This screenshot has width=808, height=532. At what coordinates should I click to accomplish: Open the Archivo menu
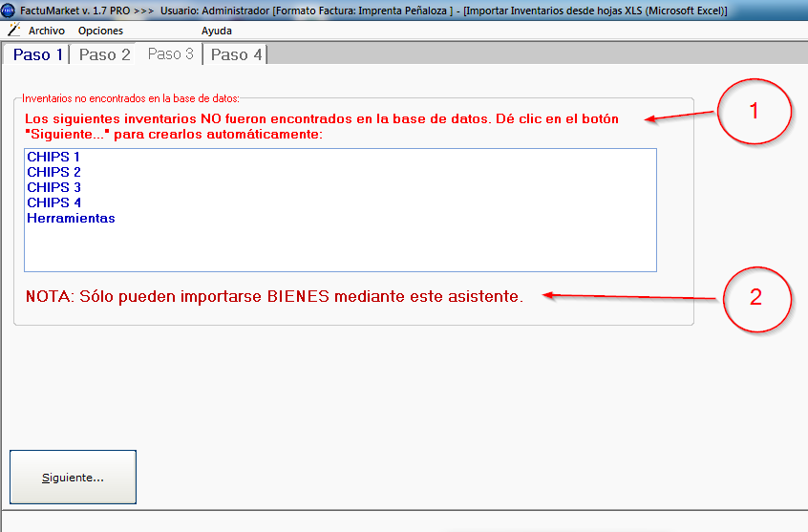point(47,31)
